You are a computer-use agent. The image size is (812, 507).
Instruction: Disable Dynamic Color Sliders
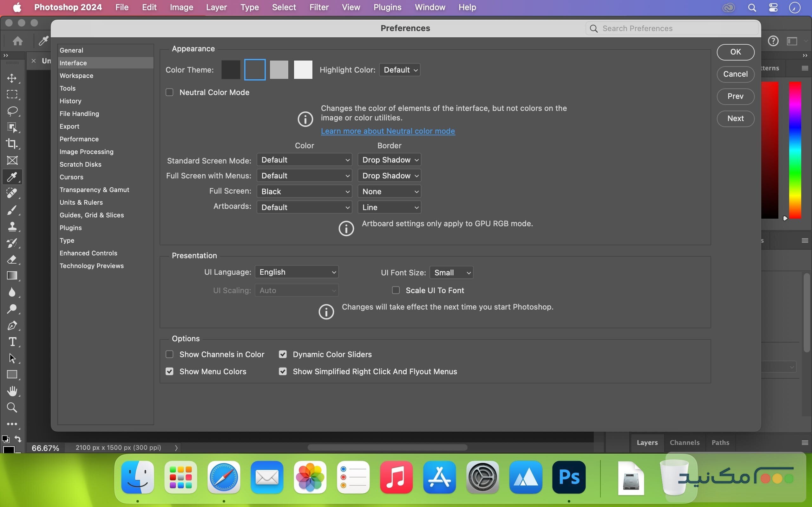coord(283,354)
